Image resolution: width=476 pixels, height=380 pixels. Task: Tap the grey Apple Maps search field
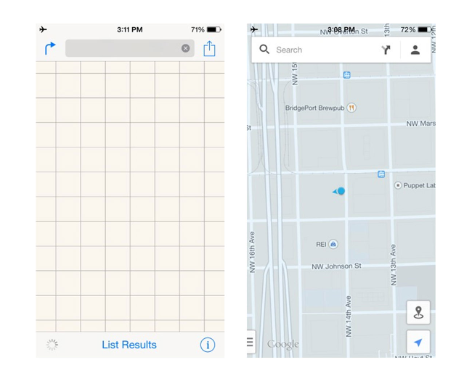click(x=130, y=48)
